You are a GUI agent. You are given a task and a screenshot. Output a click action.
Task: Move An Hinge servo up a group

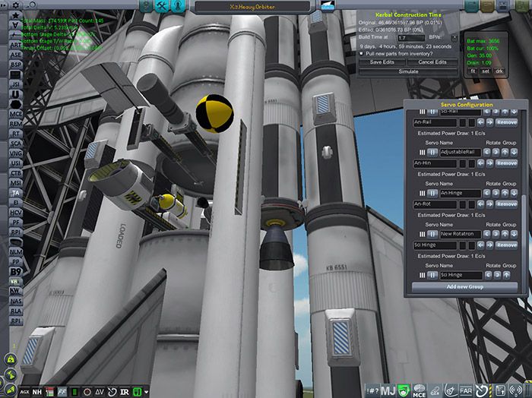(x=505, y=193)
